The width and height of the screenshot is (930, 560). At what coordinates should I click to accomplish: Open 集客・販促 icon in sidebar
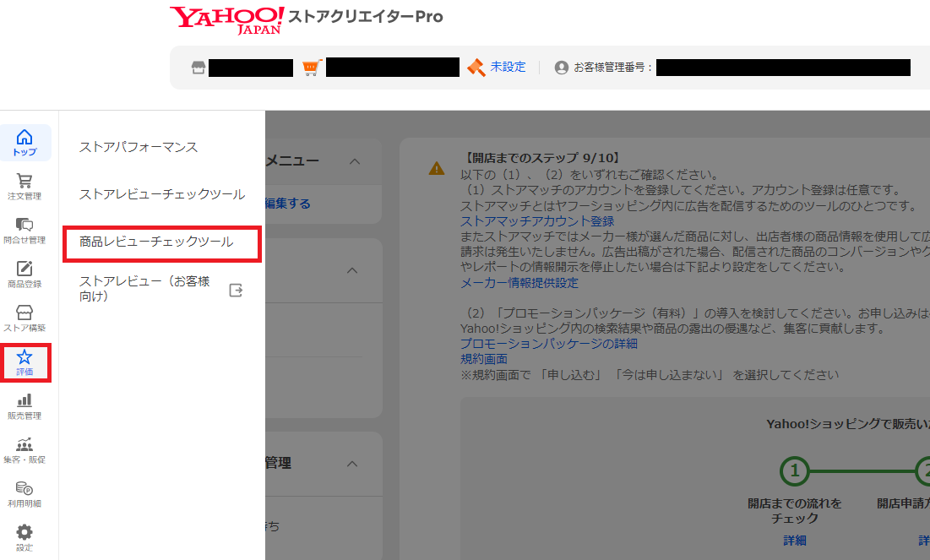click(24, 449)
